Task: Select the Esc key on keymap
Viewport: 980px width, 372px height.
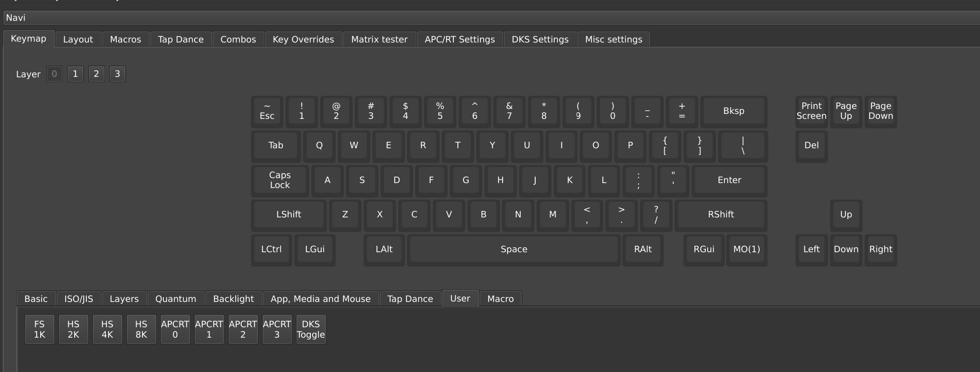Action: tap(267, 111)
